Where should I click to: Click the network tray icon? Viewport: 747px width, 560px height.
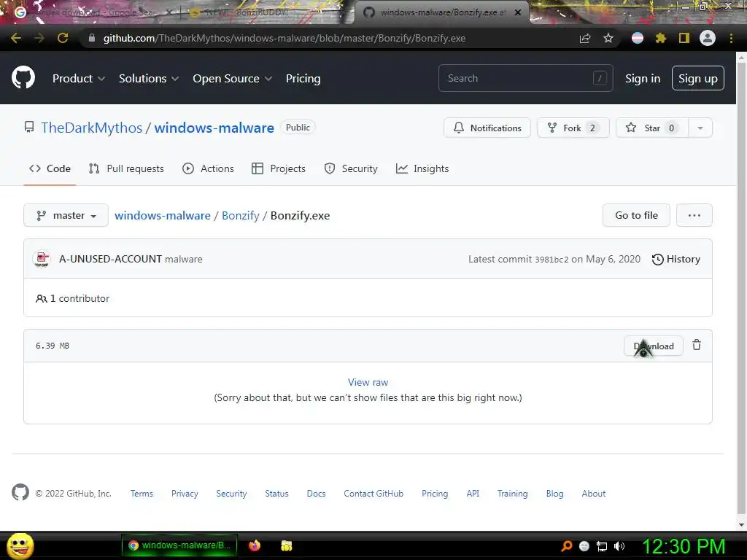[x=602, y=546]
